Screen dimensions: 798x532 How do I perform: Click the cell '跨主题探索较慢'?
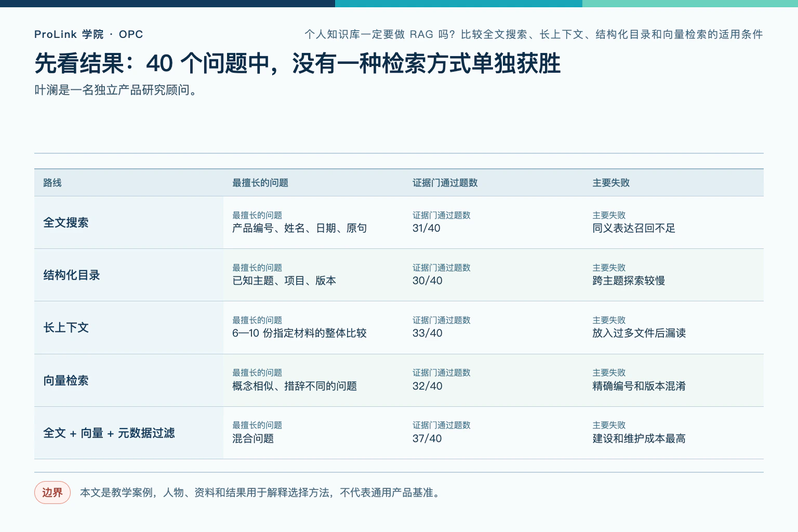[629, 281]
